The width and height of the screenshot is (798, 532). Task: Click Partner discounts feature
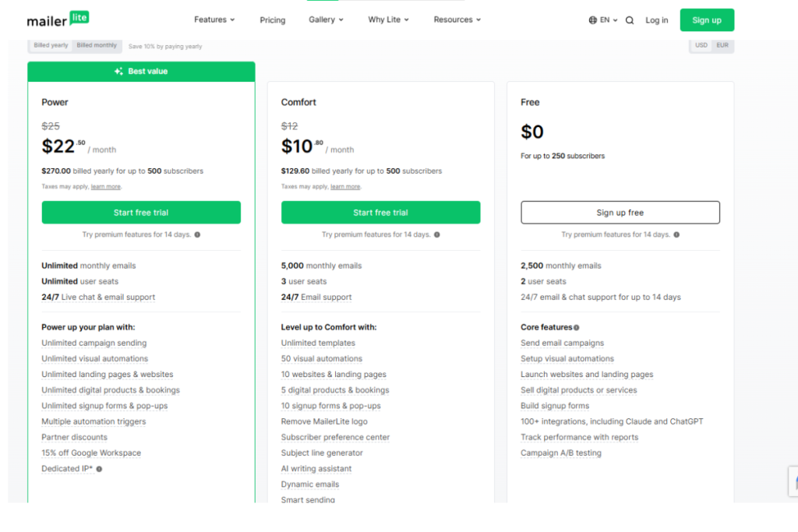(74, 438)
